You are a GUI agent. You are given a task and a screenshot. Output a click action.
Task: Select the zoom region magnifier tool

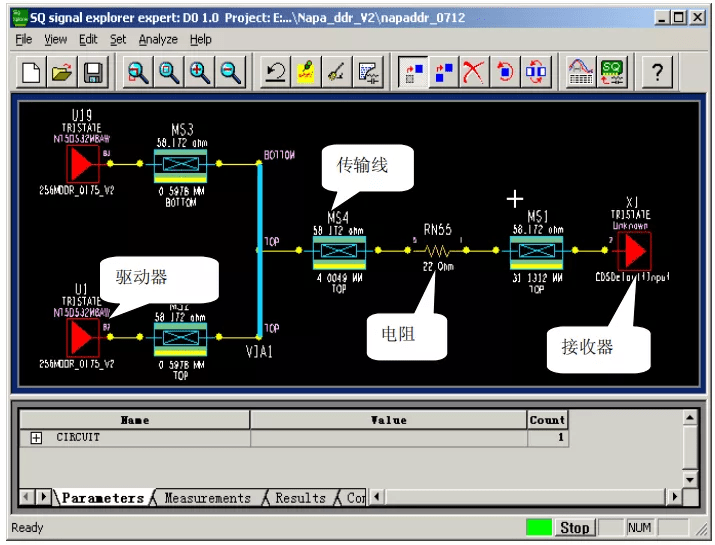coord(138,72)
